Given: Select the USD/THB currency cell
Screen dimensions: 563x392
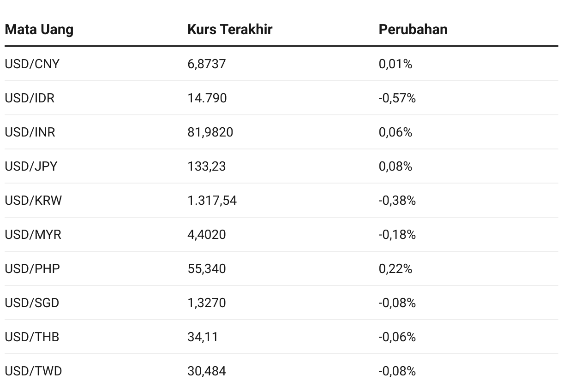Looking at the screenshot, I should [32, 337].
